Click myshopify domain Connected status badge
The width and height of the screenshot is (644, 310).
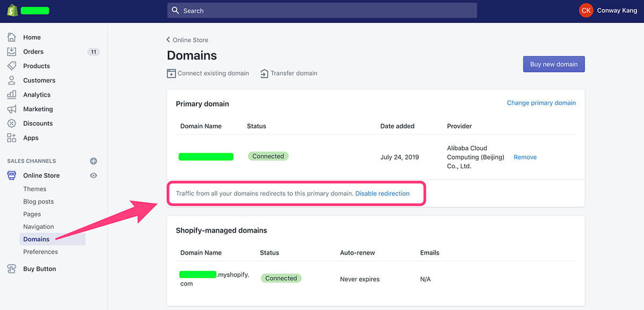click(281, 278)
